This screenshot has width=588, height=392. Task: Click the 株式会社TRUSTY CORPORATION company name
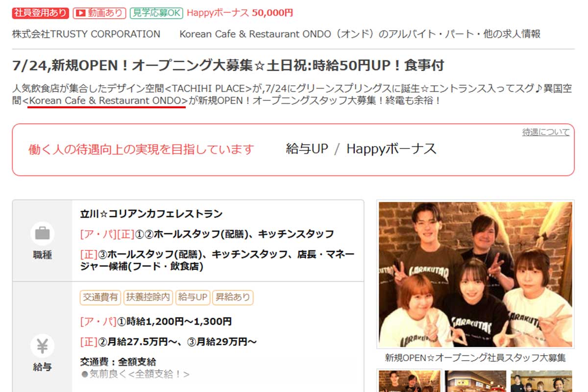(86, 34)
